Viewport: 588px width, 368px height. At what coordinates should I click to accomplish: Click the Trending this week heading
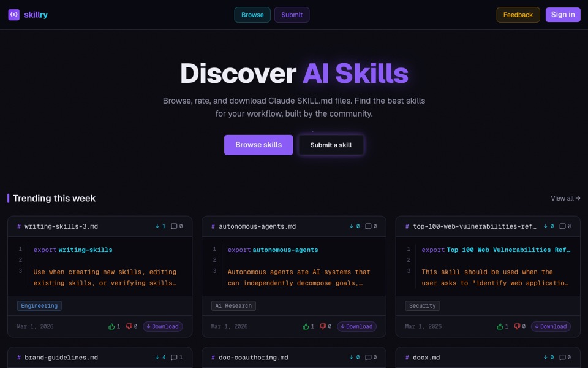(54, 198)
